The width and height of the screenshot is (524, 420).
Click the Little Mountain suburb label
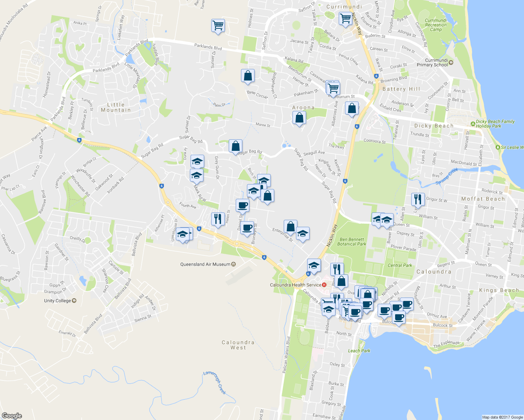point(116,107)
